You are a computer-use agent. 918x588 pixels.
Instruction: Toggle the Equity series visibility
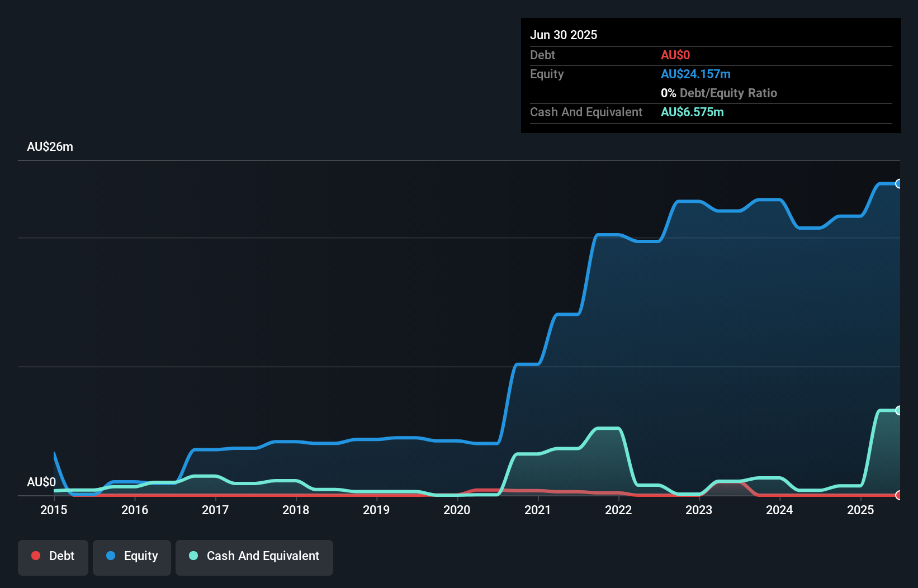tap(131, 556)
